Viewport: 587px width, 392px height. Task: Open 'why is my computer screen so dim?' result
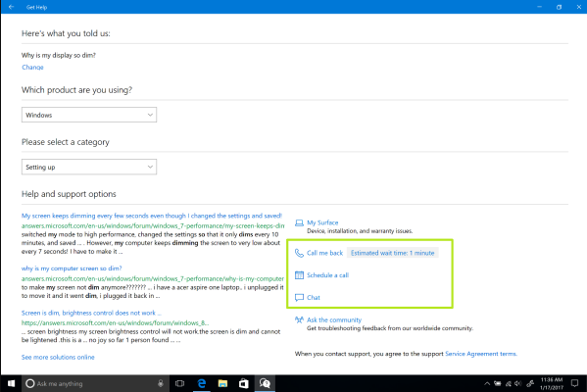pos(72,269)
